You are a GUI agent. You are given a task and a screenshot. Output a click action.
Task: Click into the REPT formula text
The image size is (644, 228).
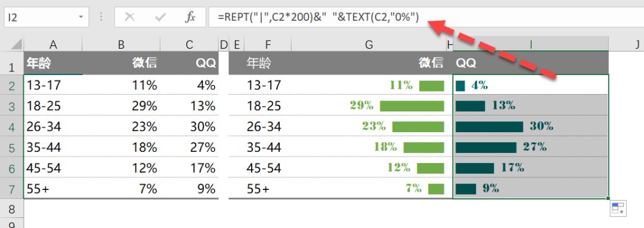click(x=318, y=18)
